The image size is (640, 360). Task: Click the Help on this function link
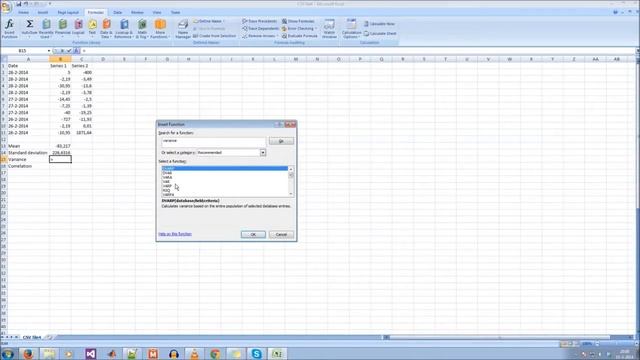pyautogui.click(x=175, y=234)
